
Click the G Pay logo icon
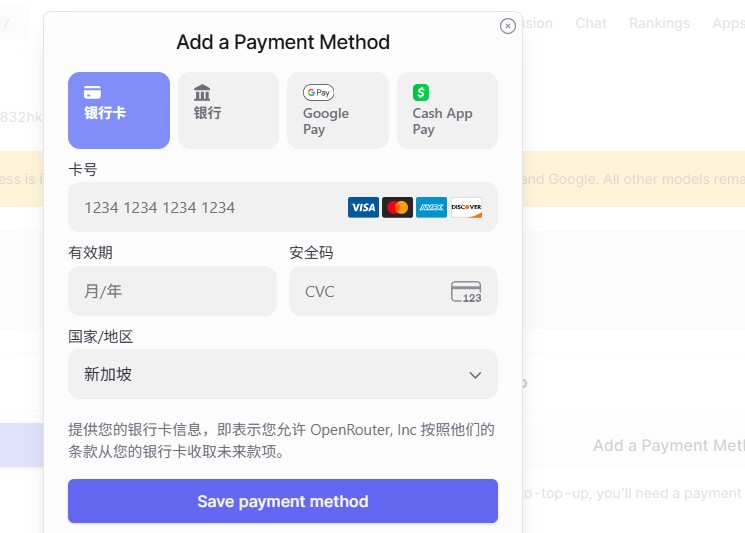pyautogui.click(x=318, y=92)
